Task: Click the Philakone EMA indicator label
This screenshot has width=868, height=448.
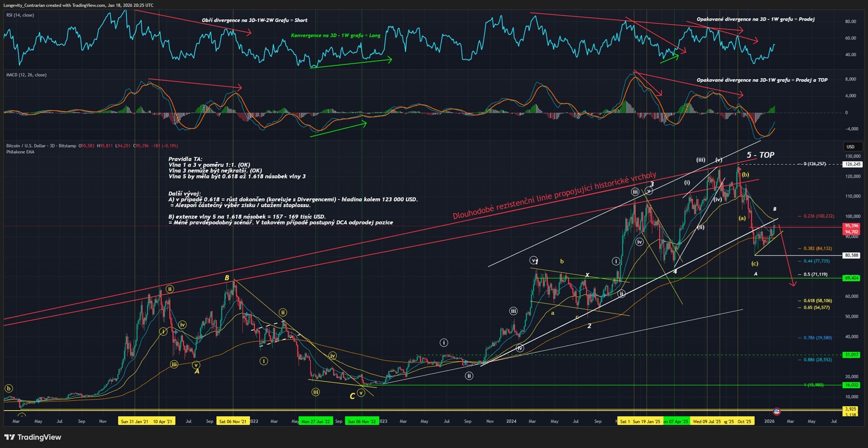Action: point(20,152)
